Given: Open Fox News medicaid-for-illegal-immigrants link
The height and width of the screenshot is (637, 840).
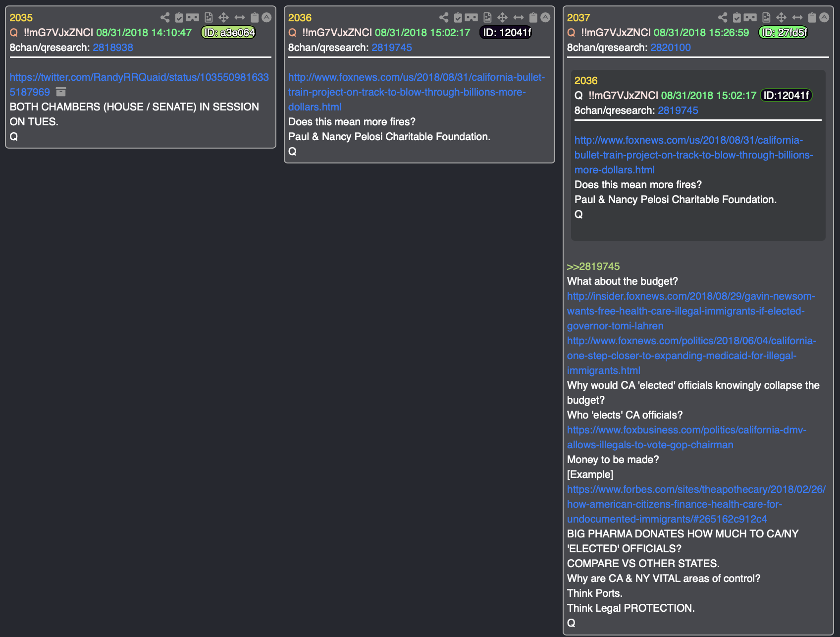Looking at the screenshot, I should [691, 356].
